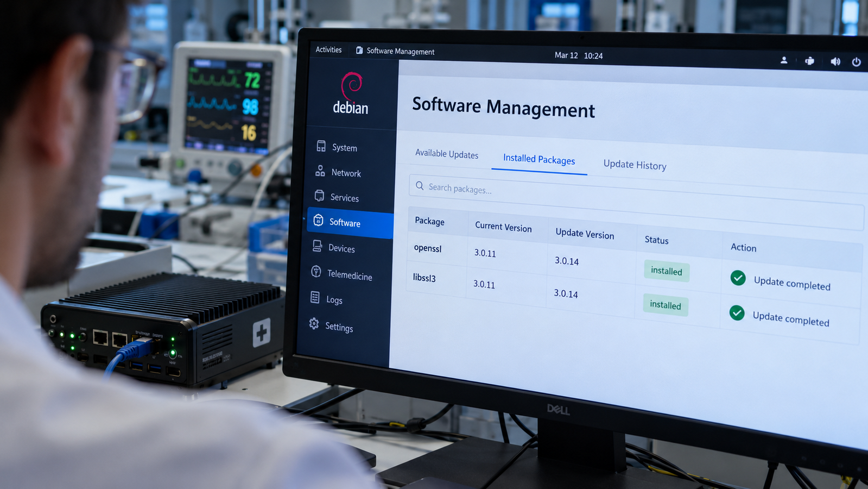Open the Activities overview
The height and width of the screenshot is (489, 868).
[329, 49]
